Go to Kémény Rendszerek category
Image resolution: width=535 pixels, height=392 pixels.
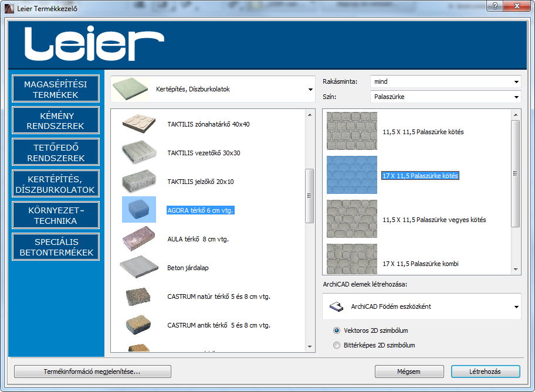click(x=56, y=121)
